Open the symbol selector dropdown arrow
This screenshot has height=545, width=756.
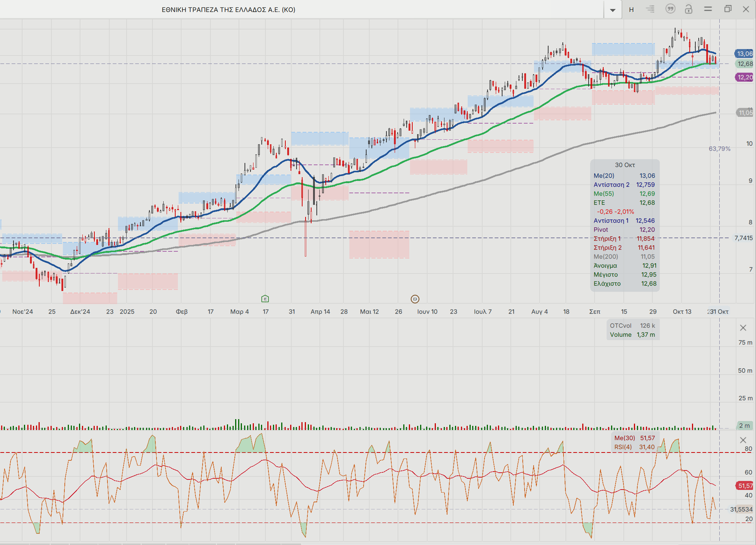pyautogui.click(x=613, y=10)
